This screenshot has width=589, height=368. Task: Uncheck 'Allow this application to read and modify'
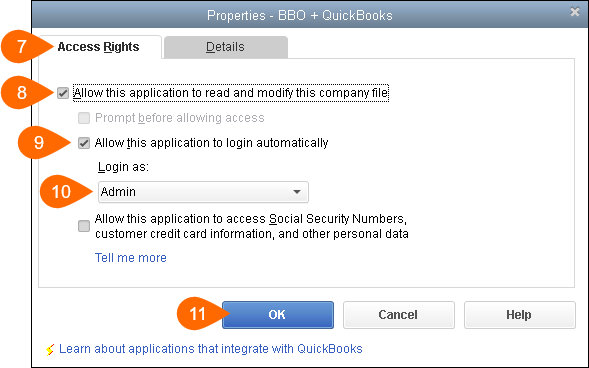[63, 93]
